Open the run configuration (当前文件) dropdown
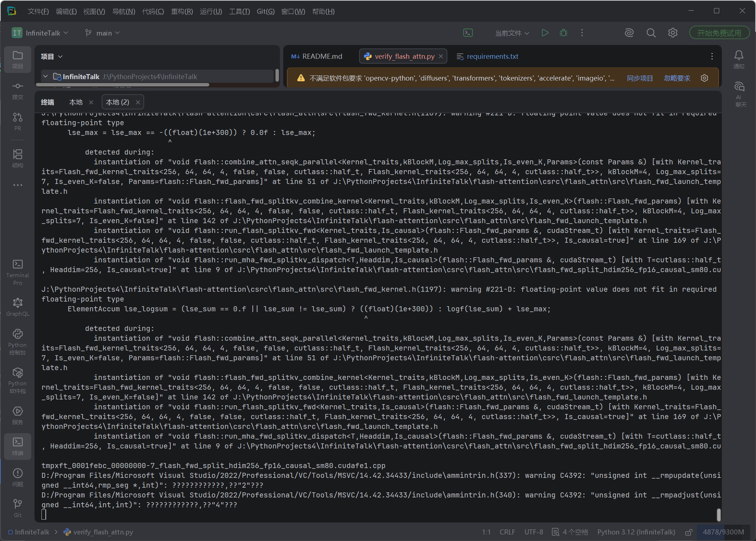Image resolution: width=756 pixels, height=541 pixels. click(x=512, y=33)
